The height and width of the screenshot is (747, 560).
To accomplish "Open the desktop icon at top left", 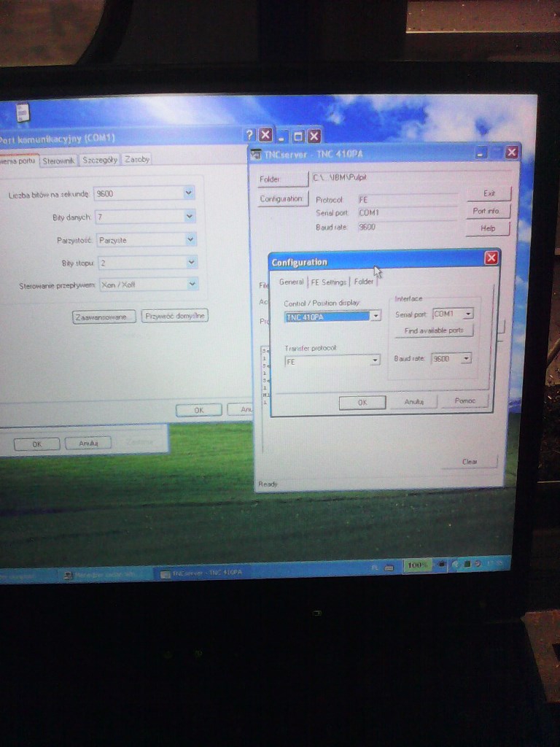I will click(23, 112).
